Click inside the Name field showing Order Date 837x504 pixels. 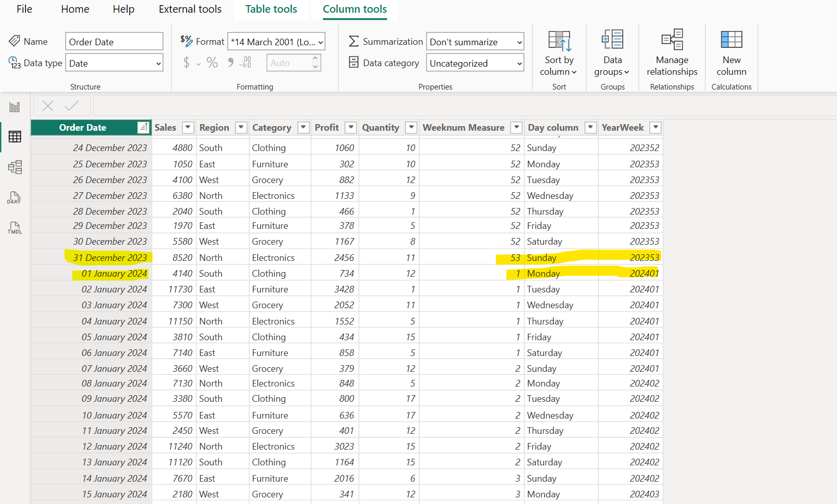(114, 41)
